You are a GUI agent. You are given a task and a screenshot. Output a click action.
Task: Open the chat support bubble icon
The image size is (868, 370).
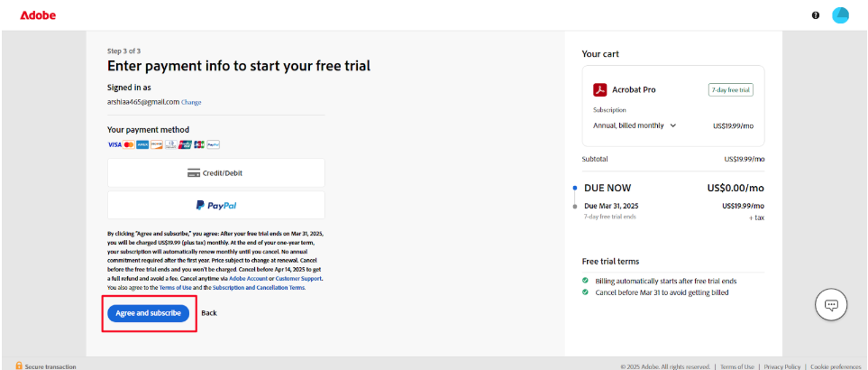(831, 305)
